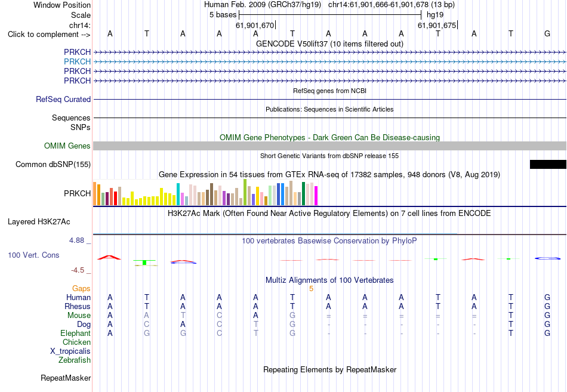The width and height of the screenshot is (567, 392).
Task: Click the cyan bar in GTEx chart
Action: click(178, 194)
